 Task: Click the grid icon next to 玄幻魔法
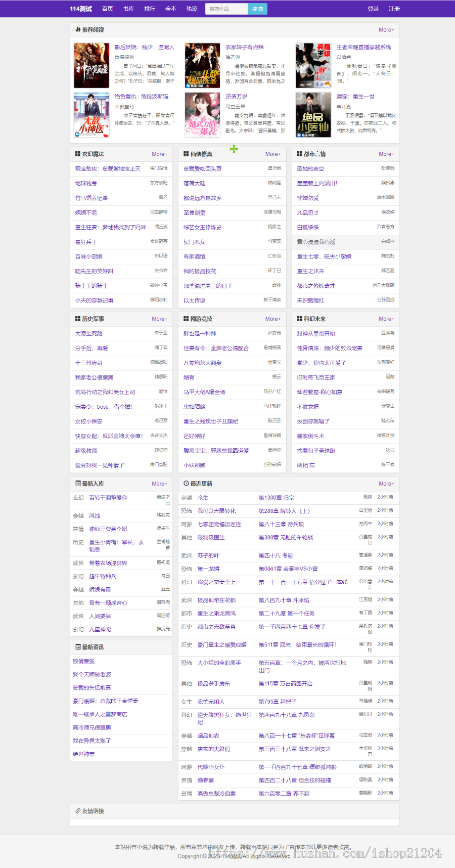pyautogui.click(x=78, y=154)
